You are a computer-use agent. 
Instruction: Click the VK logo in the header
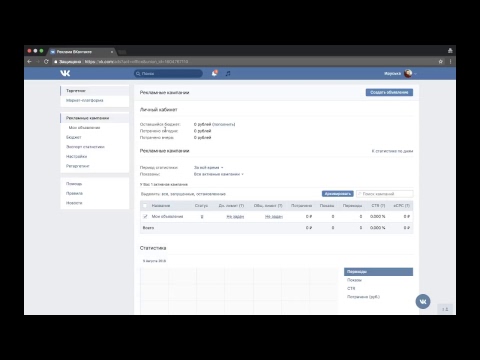(x=65, y=73)
